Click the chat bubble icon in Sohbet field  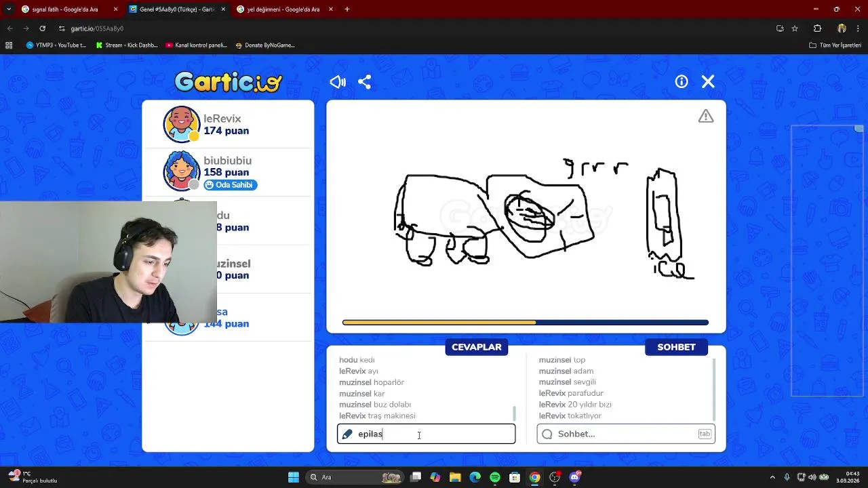point(547,434)
